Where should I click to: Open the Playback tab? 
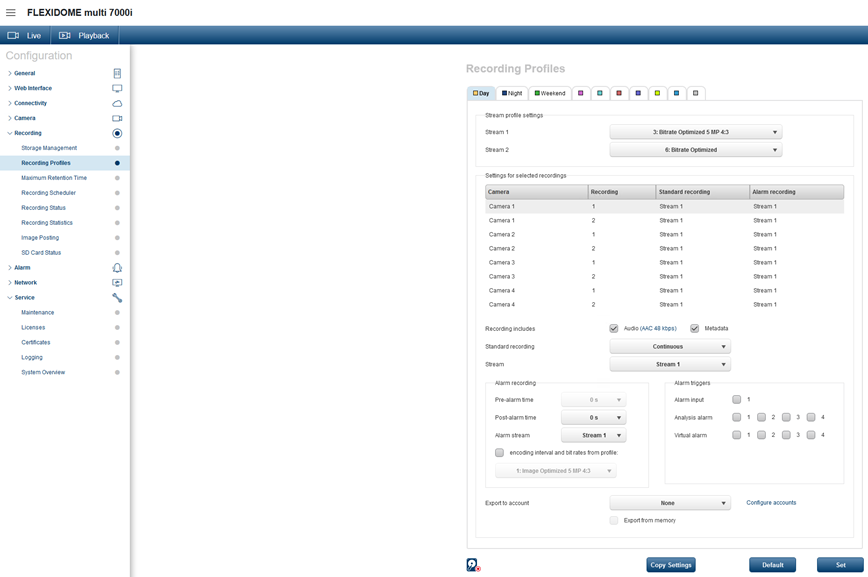[x=84, y=35]
